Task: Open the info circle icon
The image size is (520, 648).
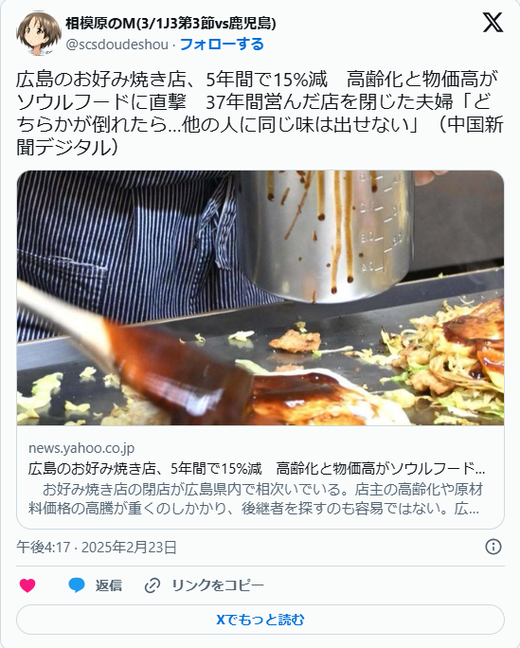Action: tap(493, 547)
